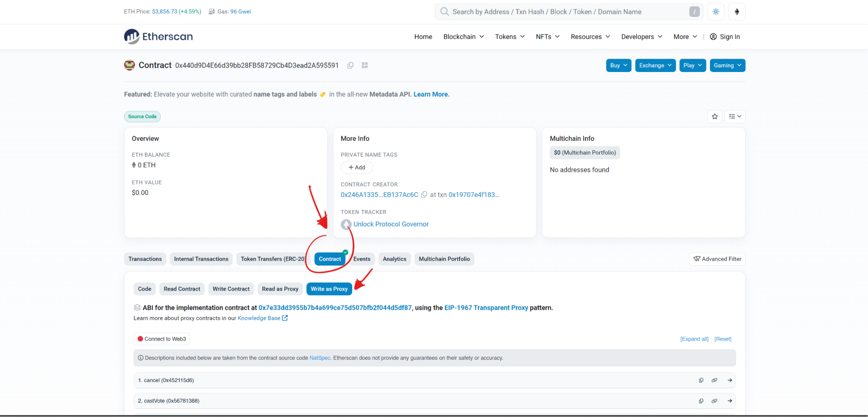This screenshot has width=868, height=417.
Task: Click the slash shortcut key icon in search
Action: [x=694, y=12]
